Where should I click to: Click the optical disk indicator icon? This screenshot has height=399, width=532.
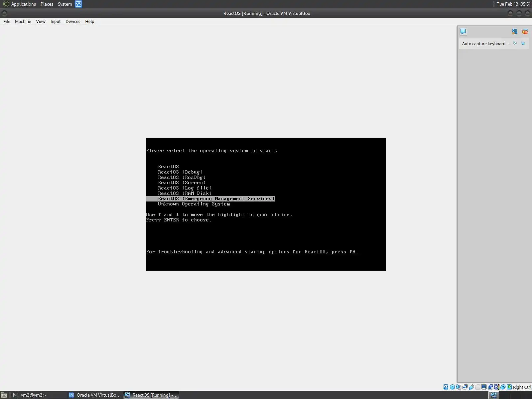pyautogui.click(x=452, y=387)
